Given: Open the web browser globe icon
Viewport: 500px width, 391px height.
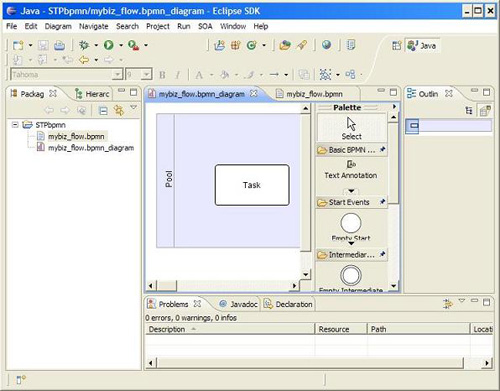Looking at the screenshot, I should [x=327, y=45].
